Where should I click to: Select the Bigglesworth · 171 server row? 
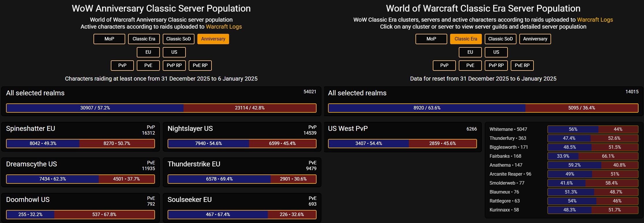(x=564, y=147)
